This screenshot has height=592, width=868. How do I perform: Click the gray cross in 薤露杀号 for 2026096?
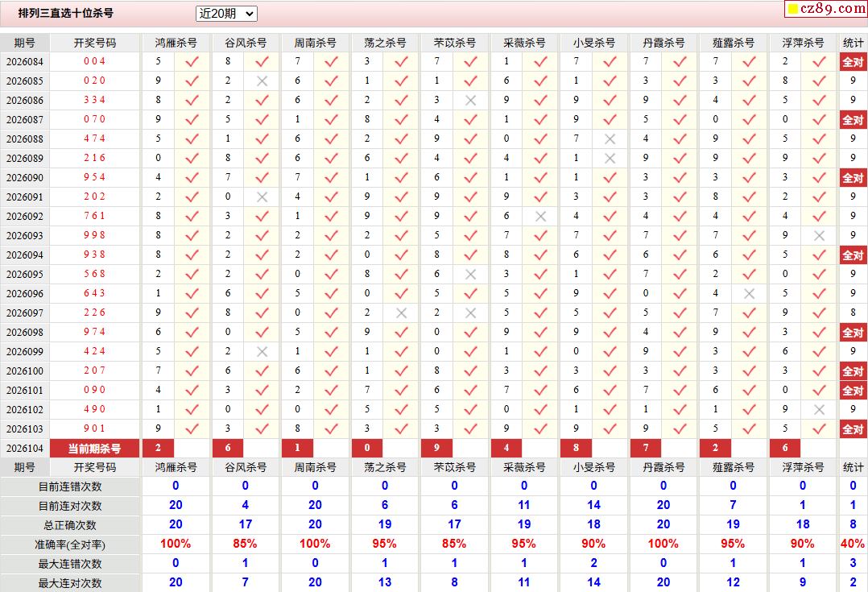click(x=750, y=293)
